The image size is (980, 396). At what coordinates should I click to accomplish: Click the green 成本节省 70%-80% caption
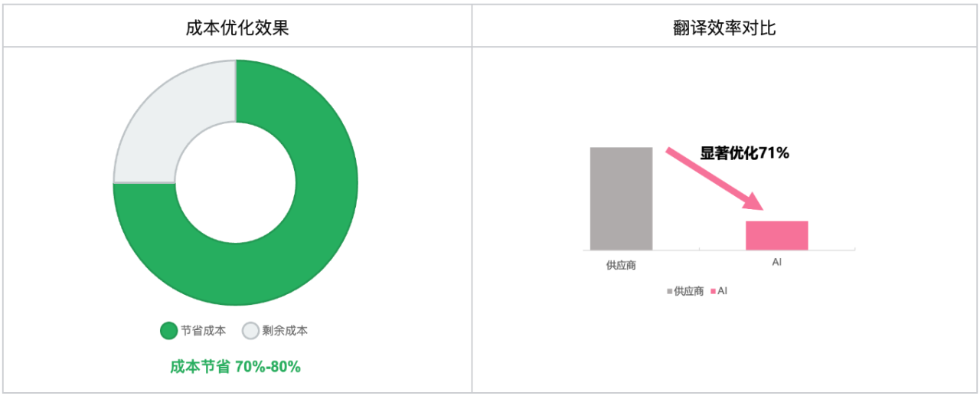(235, 367)
